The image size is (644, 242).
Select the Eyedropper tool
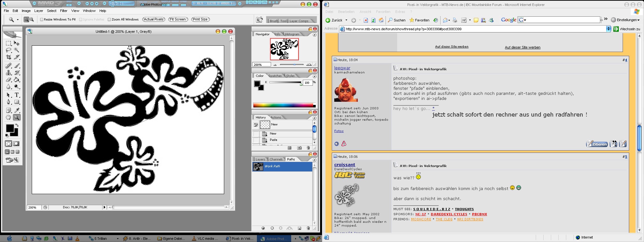point(17,110)
